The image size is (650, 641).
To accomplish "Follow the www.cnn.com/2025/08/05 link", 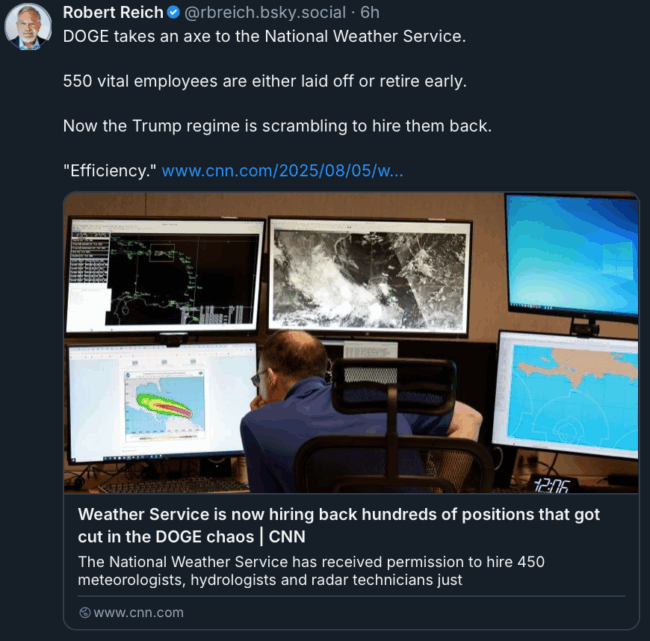I will 282,171.
